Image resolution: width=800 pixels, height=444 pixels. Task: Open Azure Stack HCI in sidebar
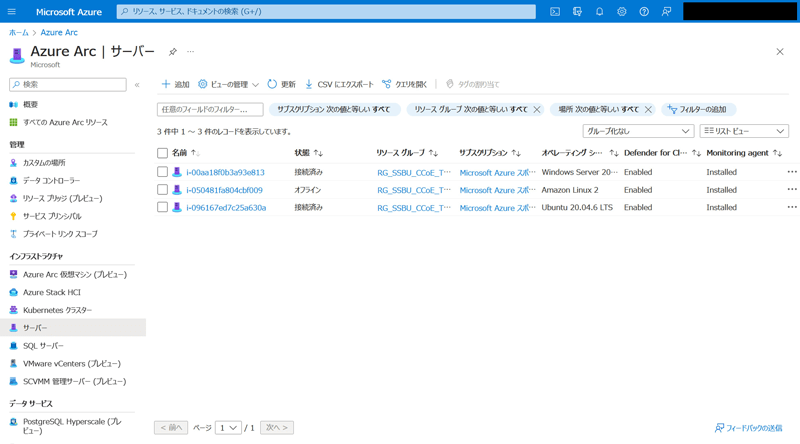coord(52,292)
